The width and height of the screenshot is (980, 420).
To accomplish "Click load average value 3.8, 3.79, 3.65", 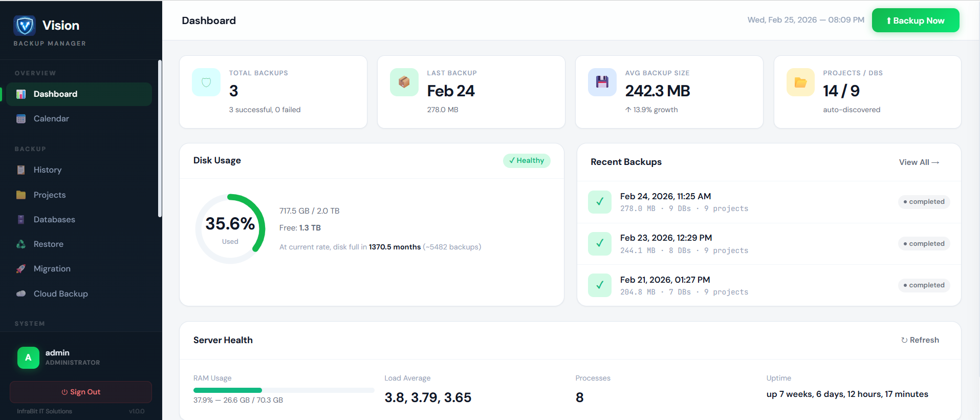I will (x=428, y=397).
